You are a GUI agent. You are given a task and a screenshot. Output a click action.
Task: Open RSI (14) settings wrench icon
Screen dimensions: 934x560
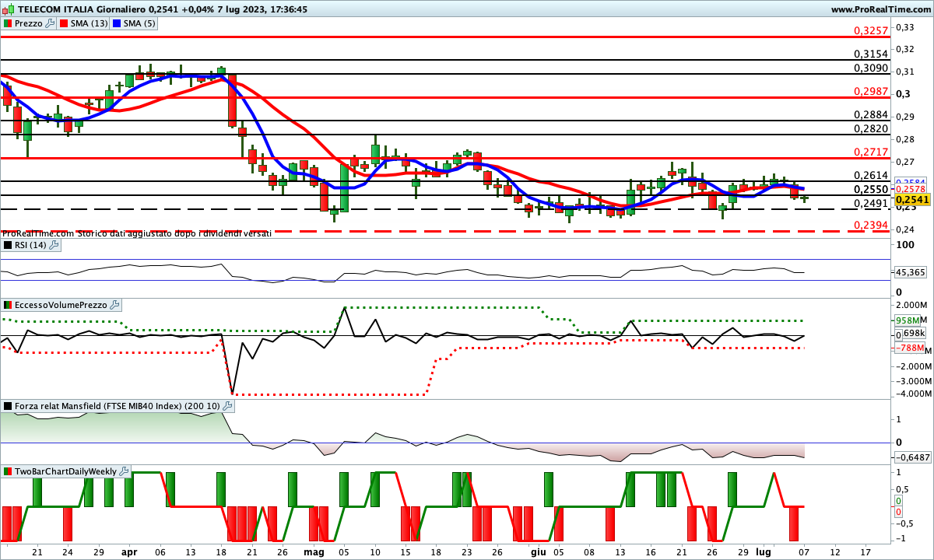(54, 245)
